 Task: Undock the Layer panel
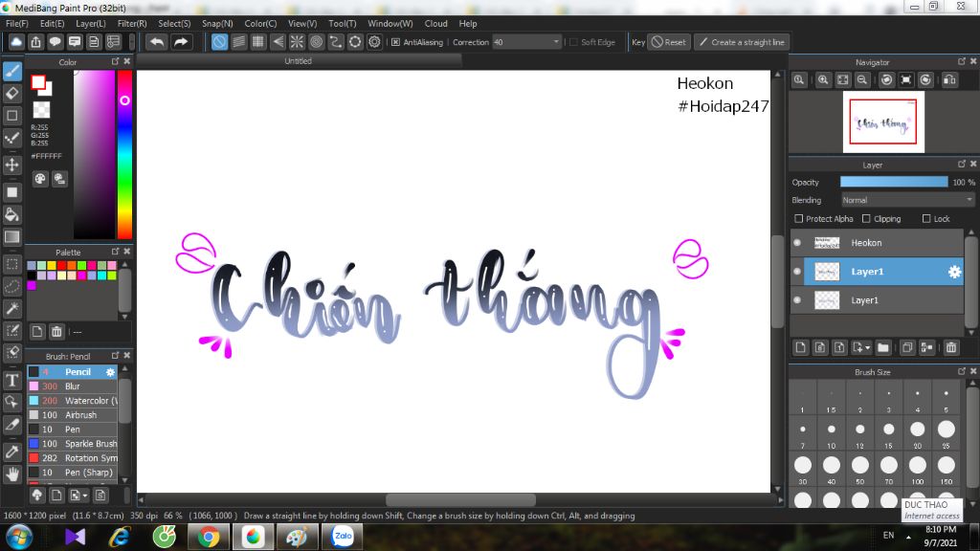(x=961, y=164)
